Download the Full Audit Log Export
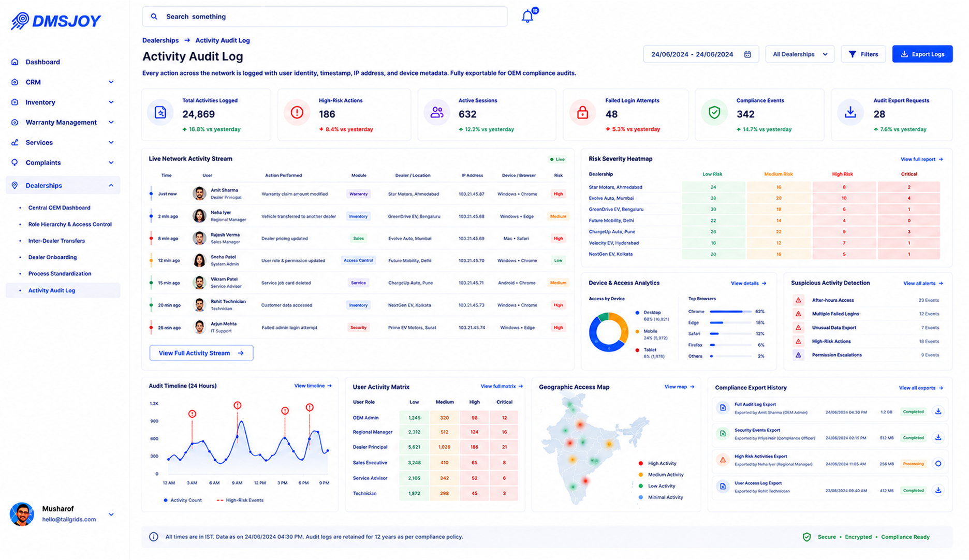 pyautogui.click(x=938, y=411)
